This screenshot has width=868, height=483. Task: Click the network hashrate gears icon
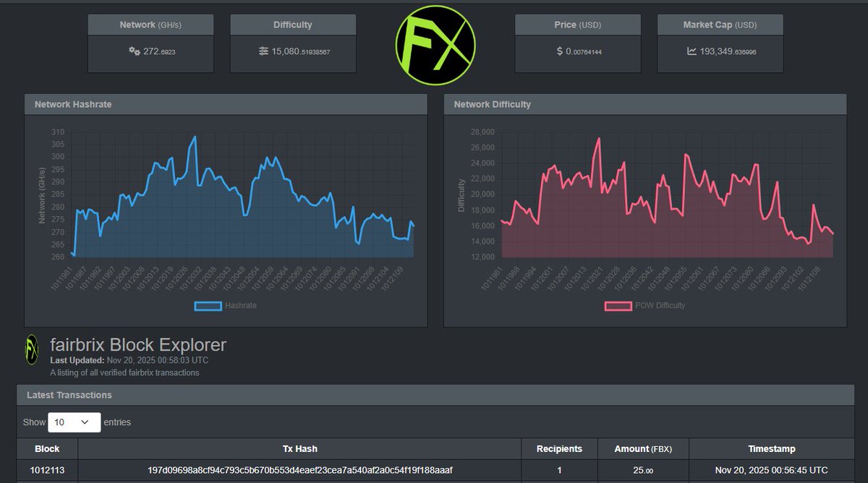(x=134, y=51)
